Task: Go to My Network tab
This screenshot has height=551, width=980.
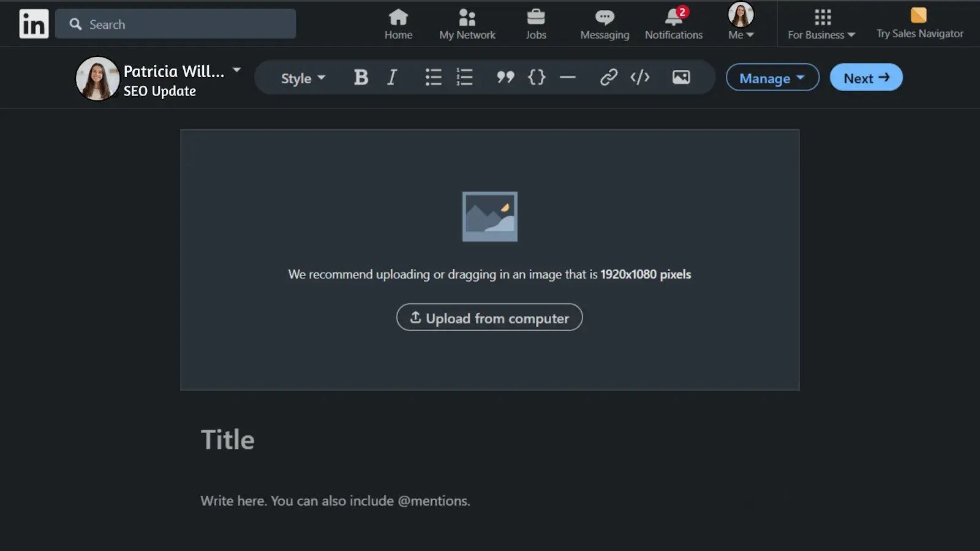Action: click(467, 24)
